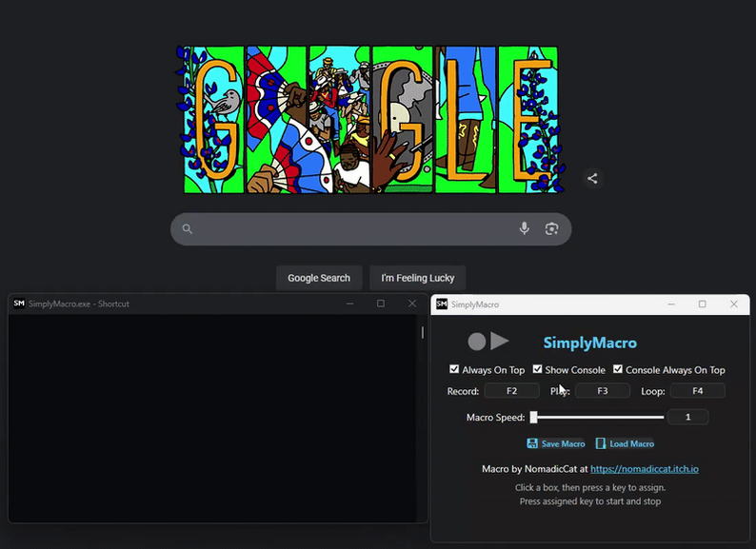Screen dimensions: 756x549
Task: Click the Record hotkey box showing F2
Action: point(511,390)
